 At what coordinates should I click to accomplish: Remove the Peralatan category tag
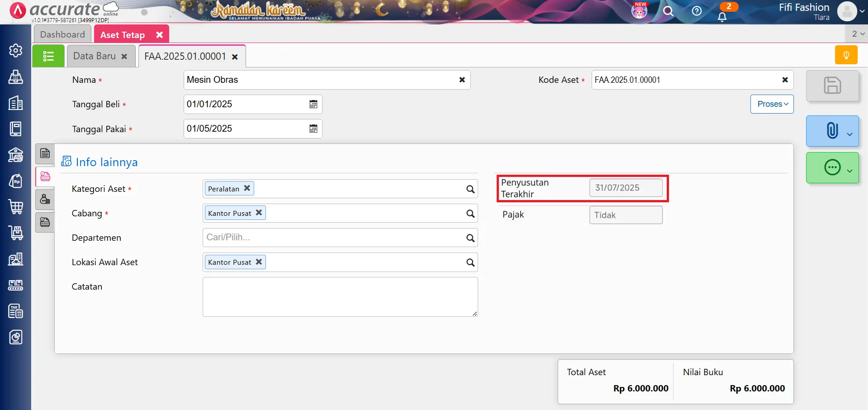[247, 188]
